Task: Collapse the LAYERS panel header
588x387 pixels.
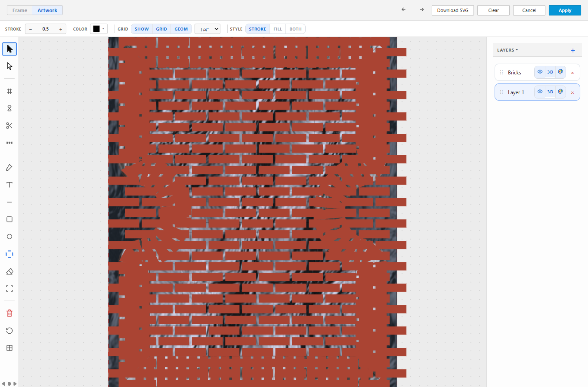Action: 508,50
